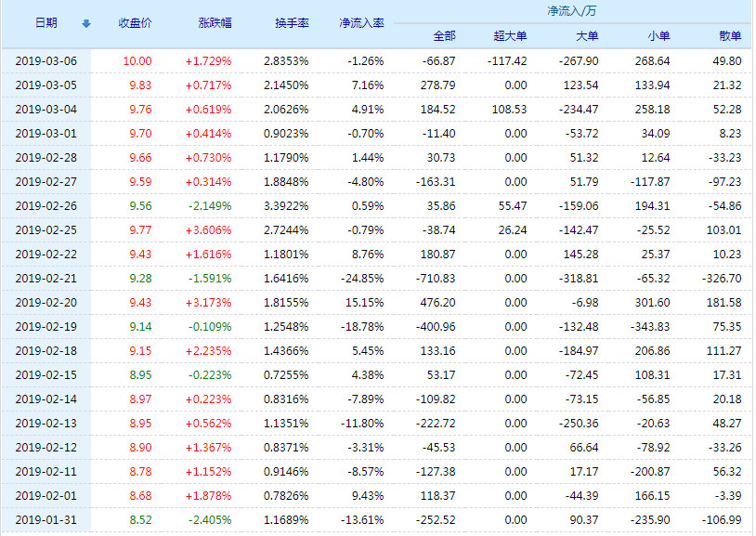Select the 散单 sub-column header
The image size is (756, 536).
coord(730,36)
